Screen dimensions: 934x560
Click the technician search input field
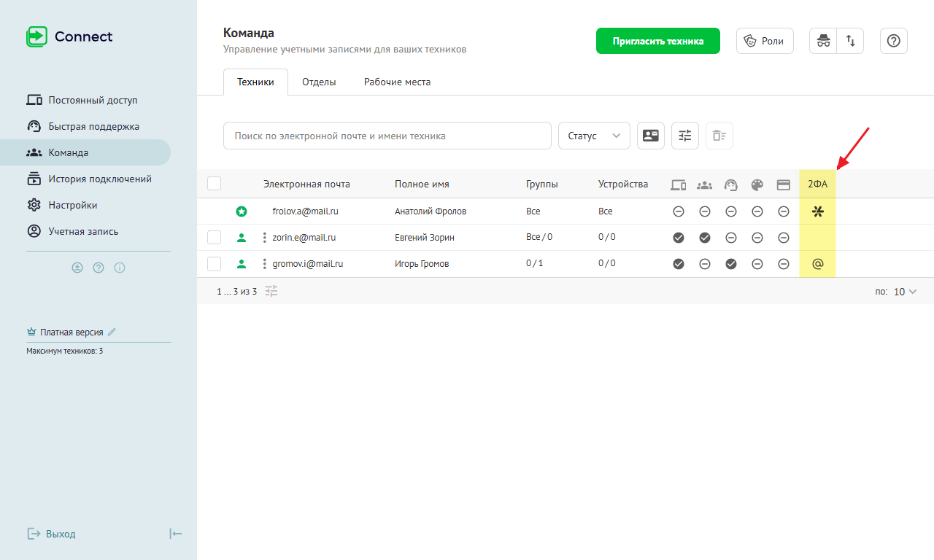coord(387,136)
